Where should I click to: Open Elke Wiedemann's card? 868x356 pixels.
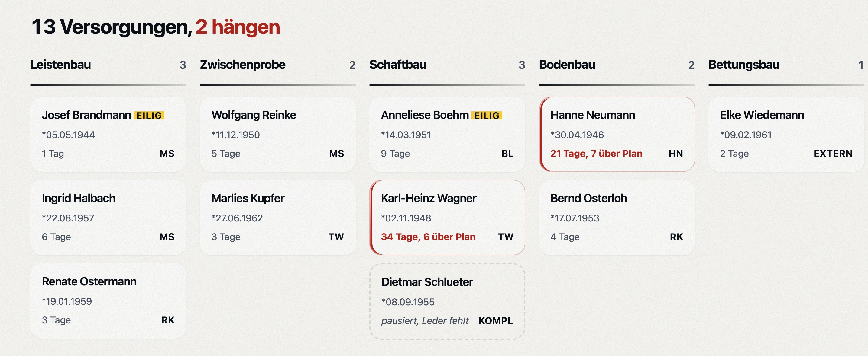[x=786, y=134]
